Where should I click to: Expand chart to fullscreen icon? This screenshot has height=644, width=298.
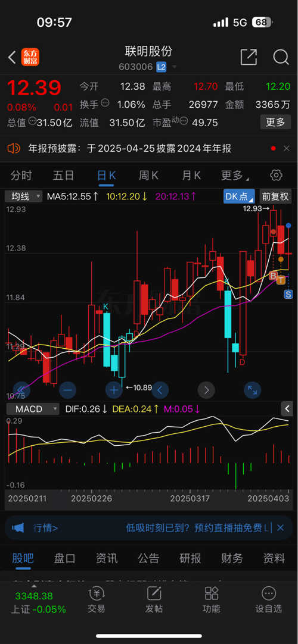click(252, 390)
